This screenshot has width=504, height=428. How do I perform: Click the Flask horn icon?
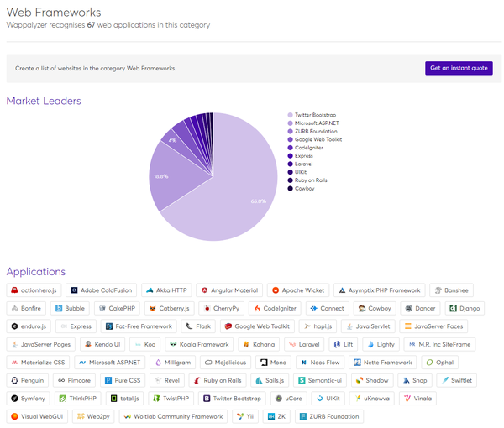click(x=189, y=326)
